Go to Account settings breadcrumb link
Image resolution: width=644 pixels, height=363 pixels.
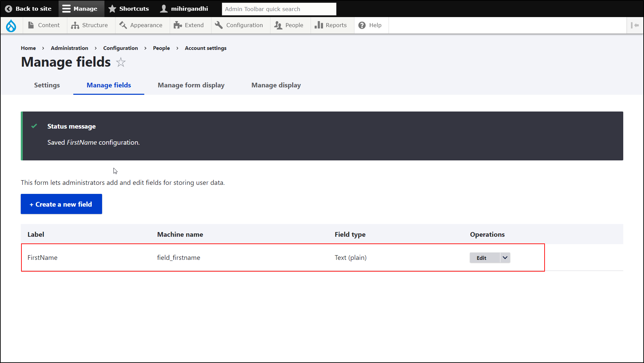[x=206, y=48]
